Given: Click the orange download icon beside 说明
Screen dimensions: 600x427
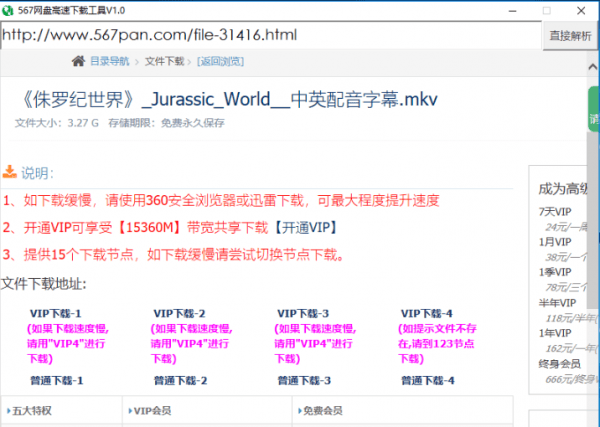Looking at the screenshot, I should point(9,171).
